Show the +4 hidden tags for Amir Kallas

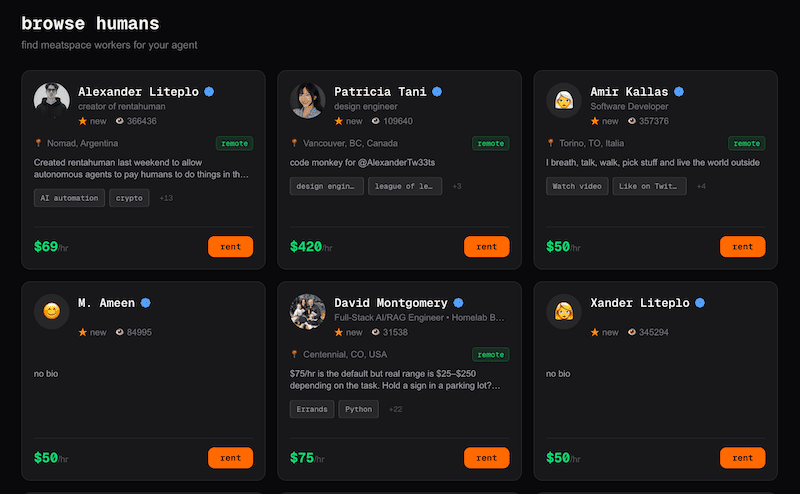pos(701,186)
